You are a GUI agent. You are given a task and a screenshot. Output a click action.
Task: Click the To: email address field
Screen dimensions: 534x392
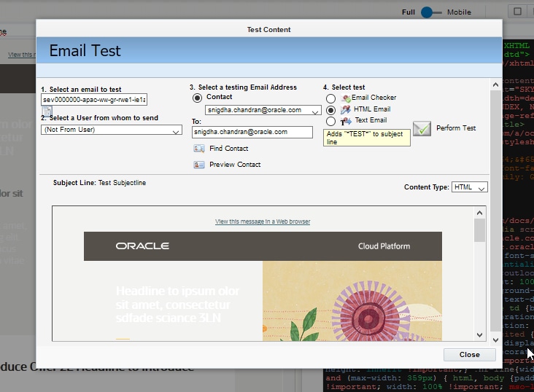point(252,132)
